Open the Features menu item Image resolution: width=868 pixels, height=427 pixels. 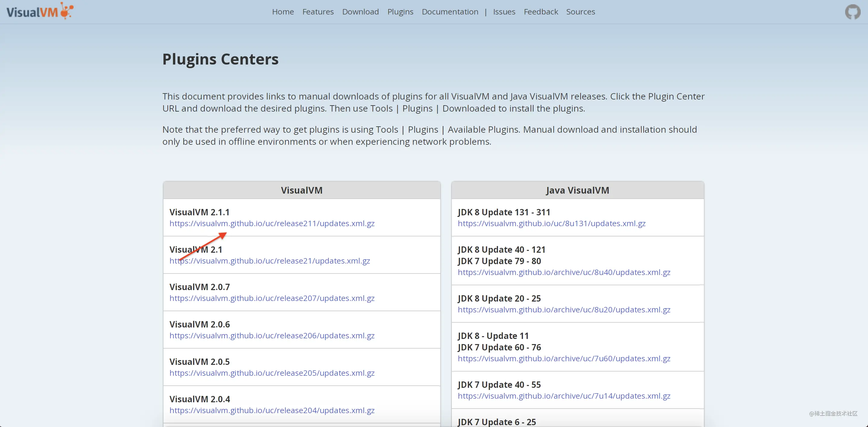pos(318,12)
